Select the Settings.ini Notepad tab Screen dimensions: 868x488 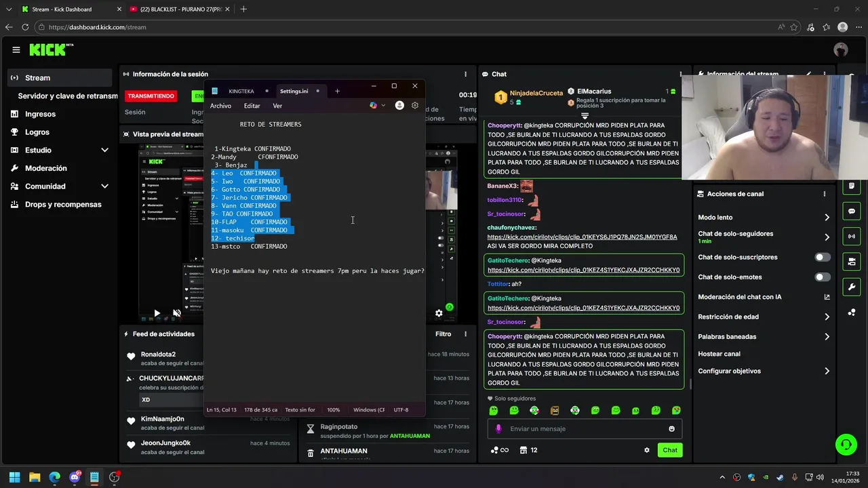coord(294,91)
